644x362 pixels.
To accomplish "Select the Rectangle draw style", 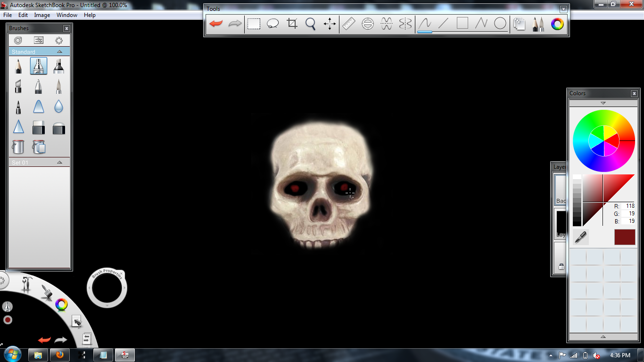I will [462, 24].
